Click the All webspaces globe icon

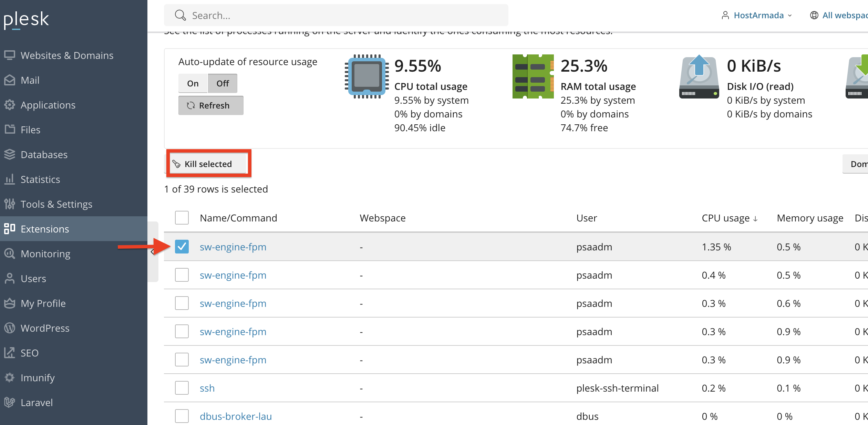coord(814,15)
